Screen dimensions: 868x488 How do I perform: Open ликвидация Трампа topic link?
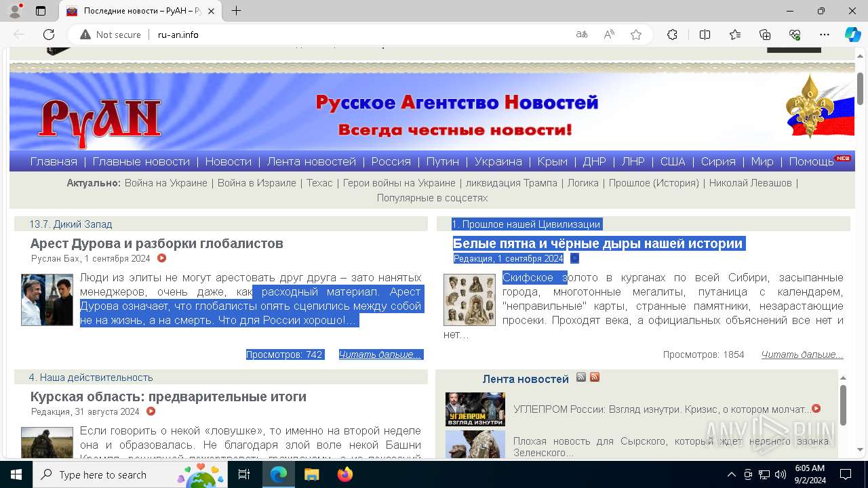pyautogui.click(x=511, y=183)
